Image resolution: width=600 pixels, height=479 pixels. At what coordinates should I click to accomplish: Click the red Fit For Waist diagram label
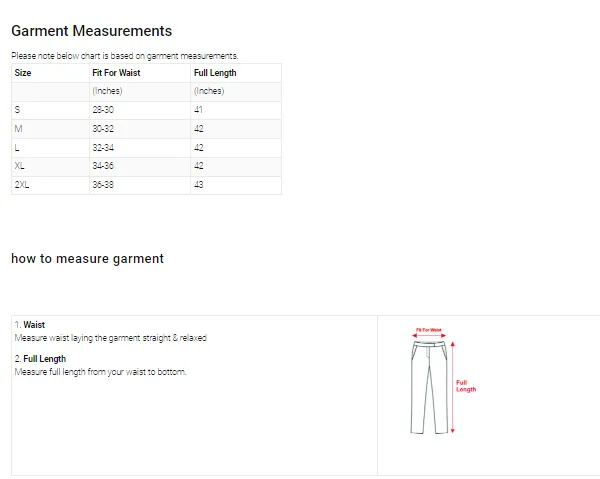pos(429,329)
